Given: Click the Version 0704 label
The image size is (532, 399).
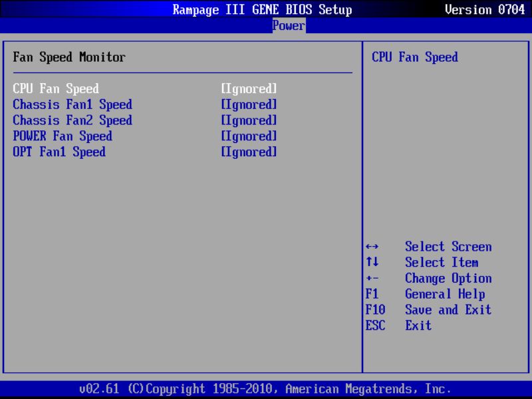Looking at the screenshot, I should (485, 9).
